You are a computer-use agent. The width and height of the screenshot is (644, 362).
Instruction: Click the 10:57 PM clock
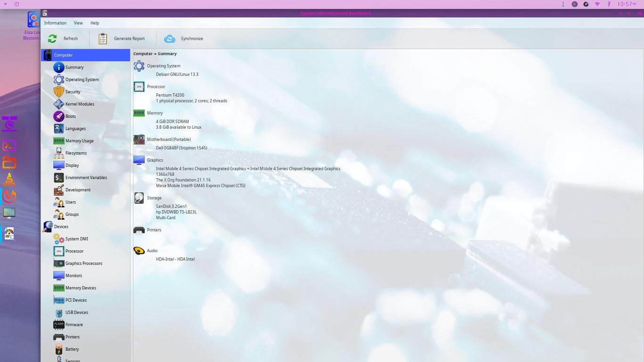(627, 4)
